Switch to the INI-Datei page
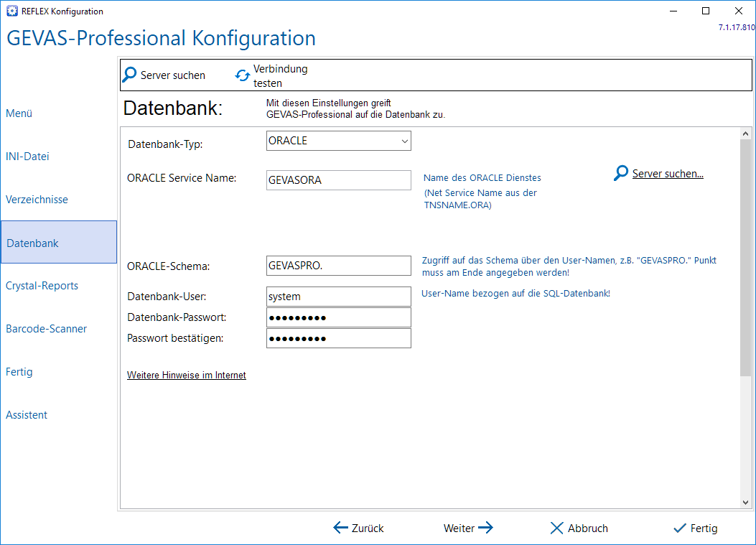756x545 pixels. pyautogui.click(x=27, y=157)
